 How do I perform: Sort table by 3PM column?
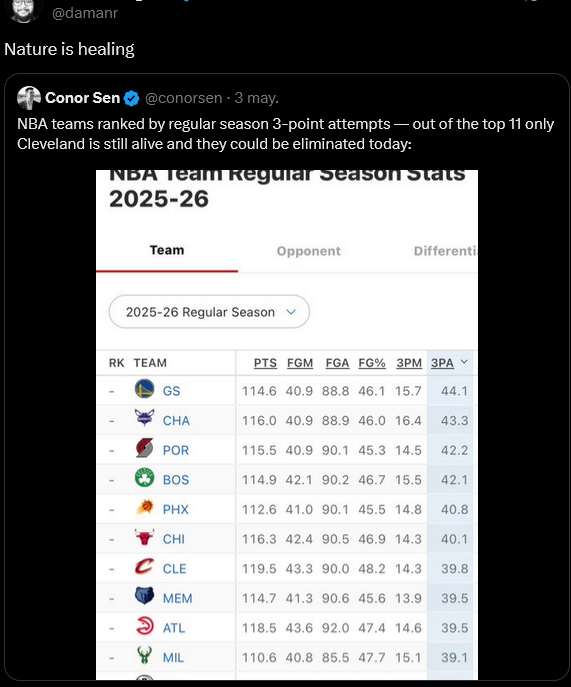pyautogui.click(x=409, y=363)
